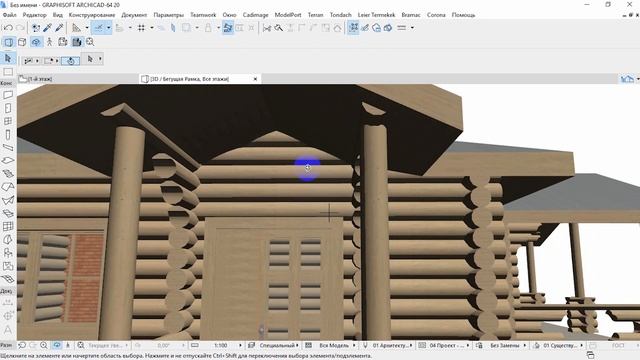Viewport: 640px width, 360px height.
Task: Click the ruler guide lines icon
Action: pyautogui.click(x=76, y=28)
